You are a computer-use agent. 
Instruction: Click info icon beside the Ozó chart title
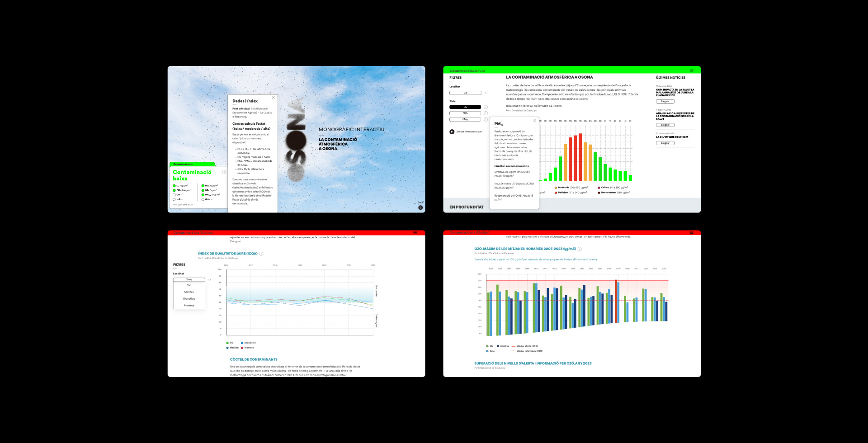pos(580,249)
